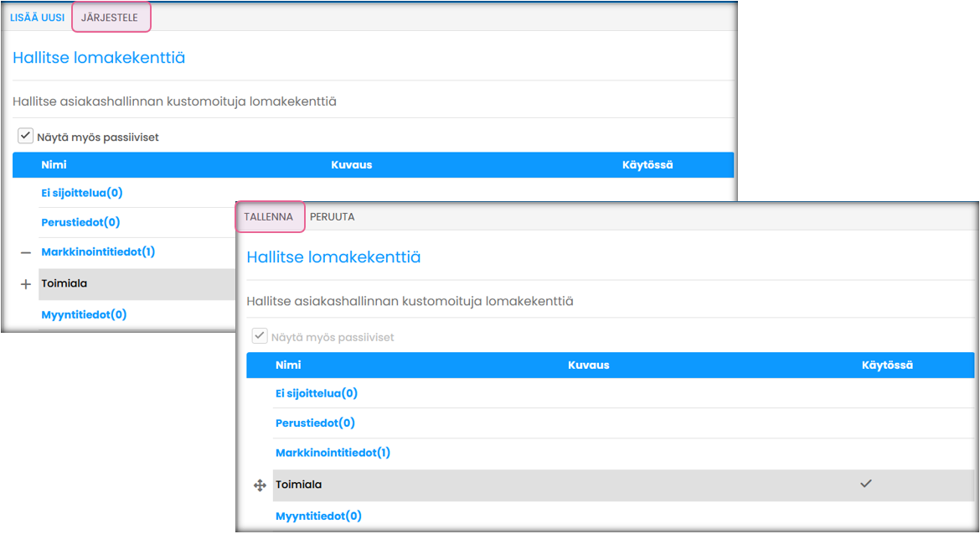Toggle the active 'Näytä myös passiiviset' checkbox

pos(26,136)
